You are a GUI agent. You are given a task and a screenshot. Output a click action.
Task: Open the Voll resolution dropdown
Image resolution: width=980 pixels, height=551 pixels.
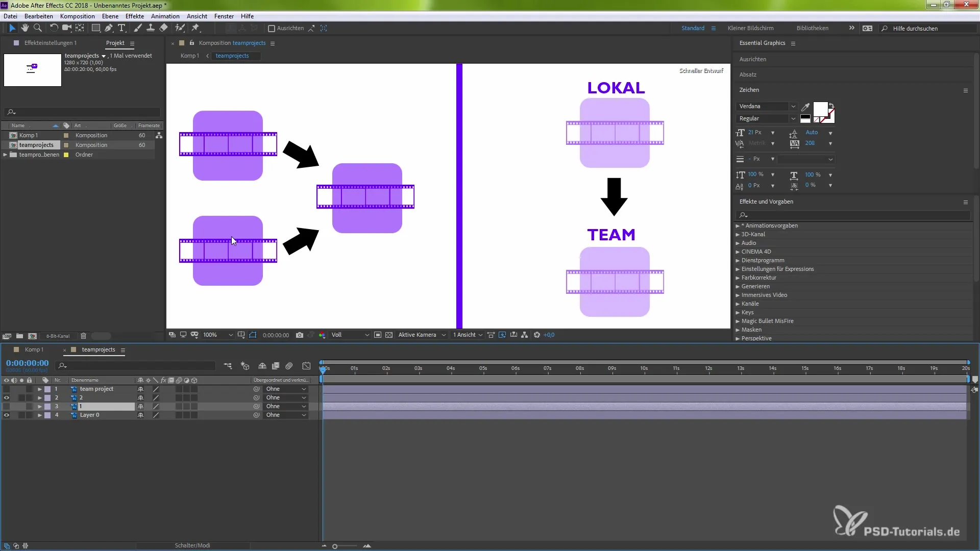(350, 335)
